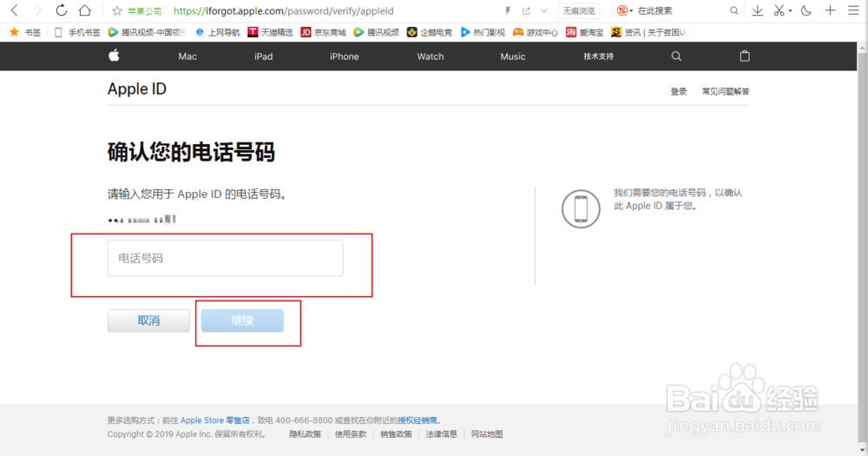
Task: Reload the page with the refresh icon
Action: click(62, 10)
